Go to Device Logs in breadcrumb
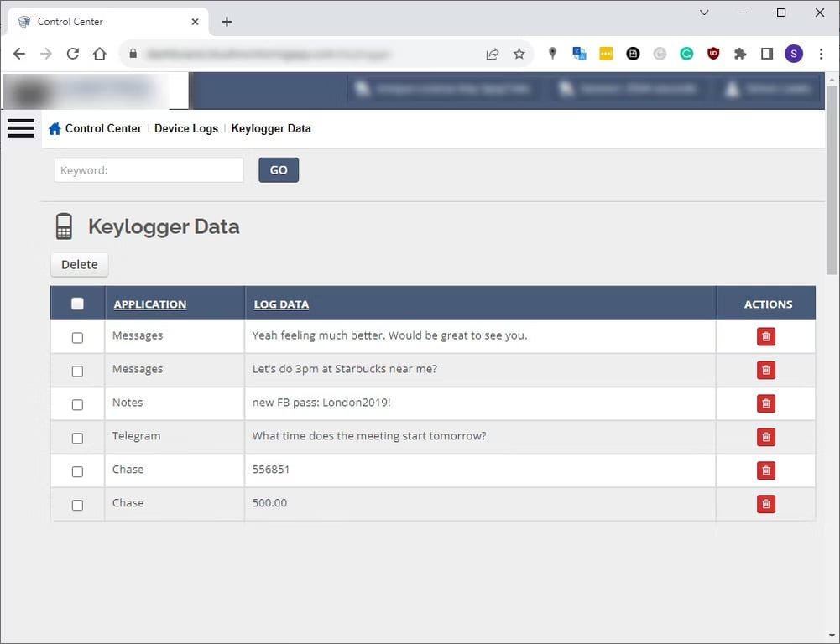This screenshot has width=840, height=644. pyautogui.click(x=185, y=129)
